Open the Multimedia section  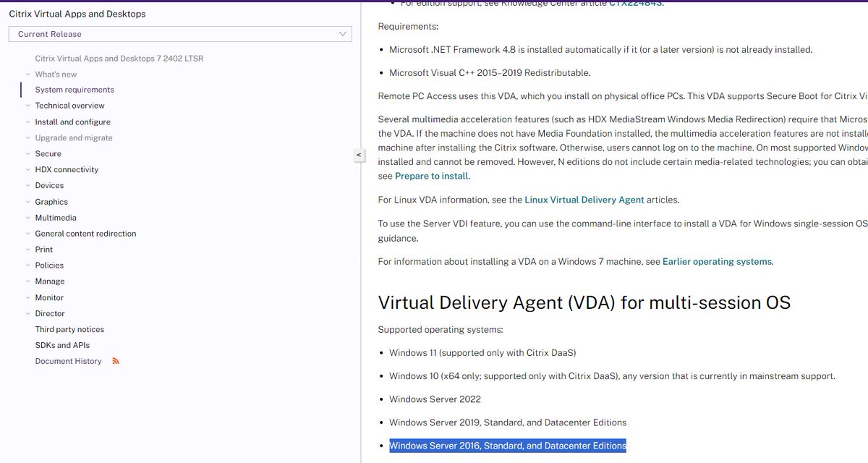point(56,218)
